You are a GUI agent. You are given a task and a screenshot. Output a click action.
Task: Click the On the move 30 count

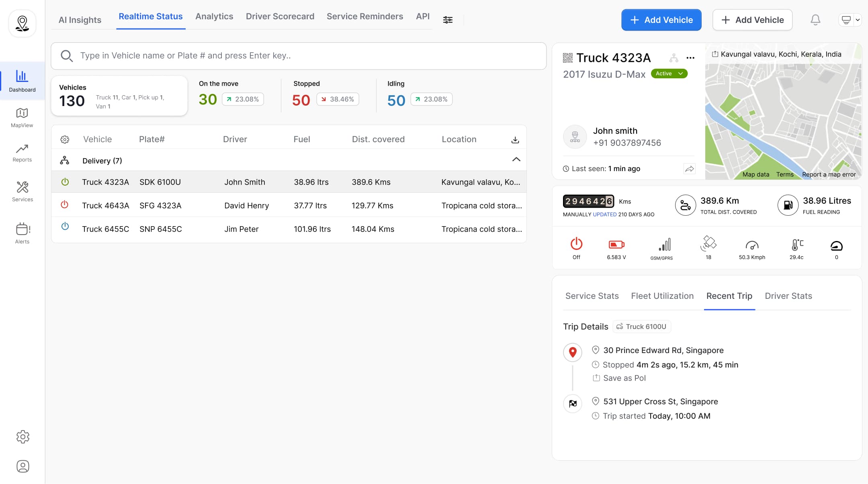point(208,99)
